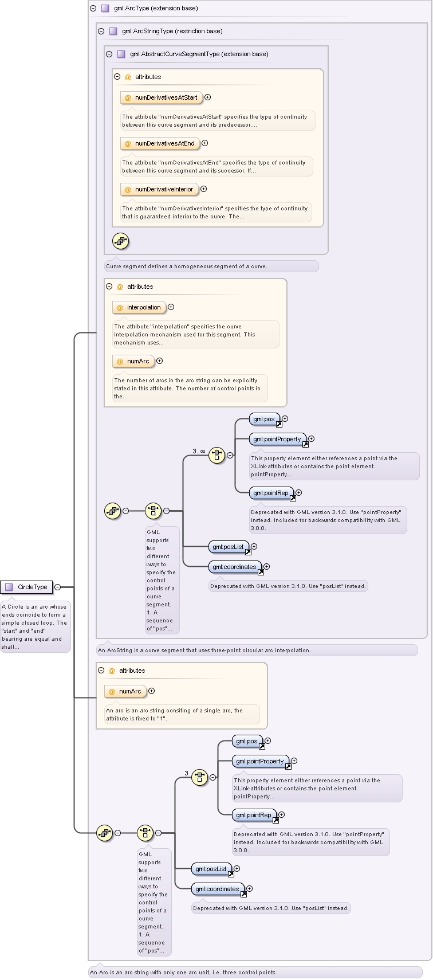Collapse choice compositor with cardinality 3
Image resolution: width=433 pixels, height=980 pixels.
tap(212, 778)
